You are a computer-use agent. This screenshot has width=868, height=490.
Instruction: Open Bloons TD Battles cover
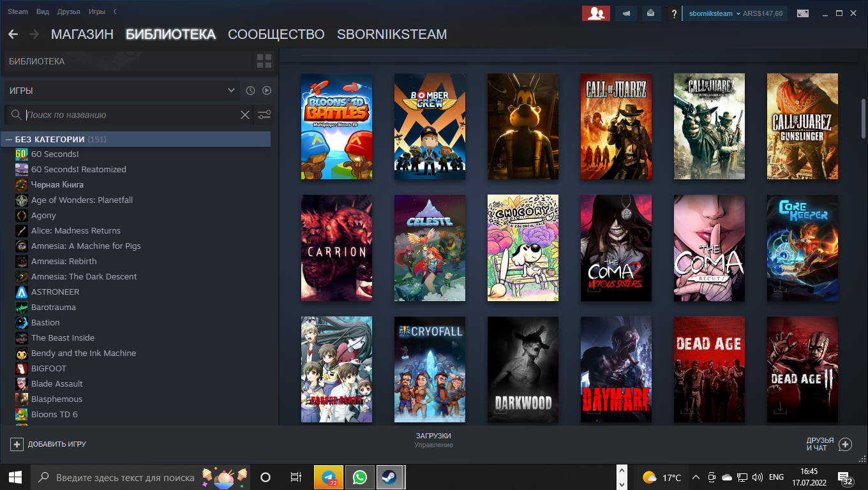pyautogui.click(x=336, y=126)
